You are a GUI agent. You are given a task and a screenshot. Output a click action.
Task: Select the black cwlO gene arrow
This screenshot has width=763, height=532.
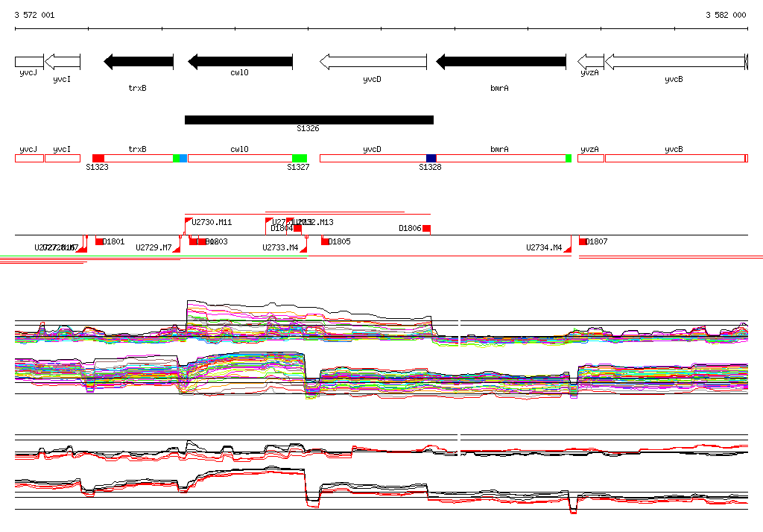(x=241, y=62)
